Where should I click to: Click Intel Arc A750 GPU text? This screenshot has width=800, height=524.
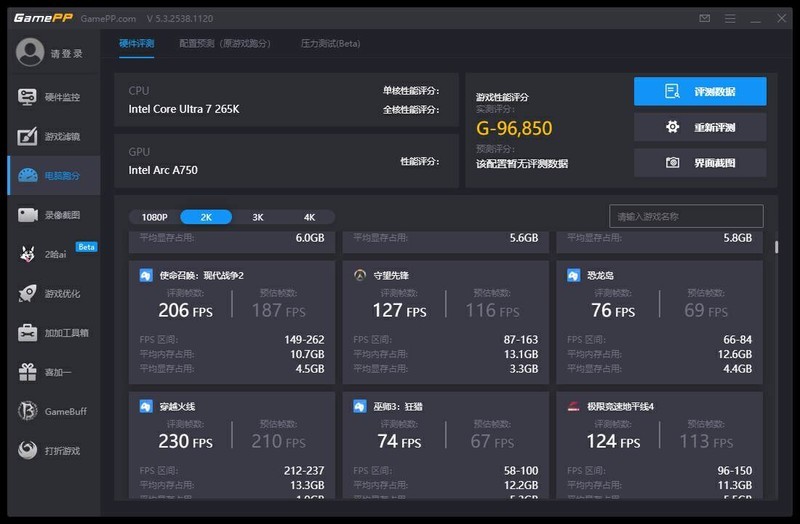point(163,170)
